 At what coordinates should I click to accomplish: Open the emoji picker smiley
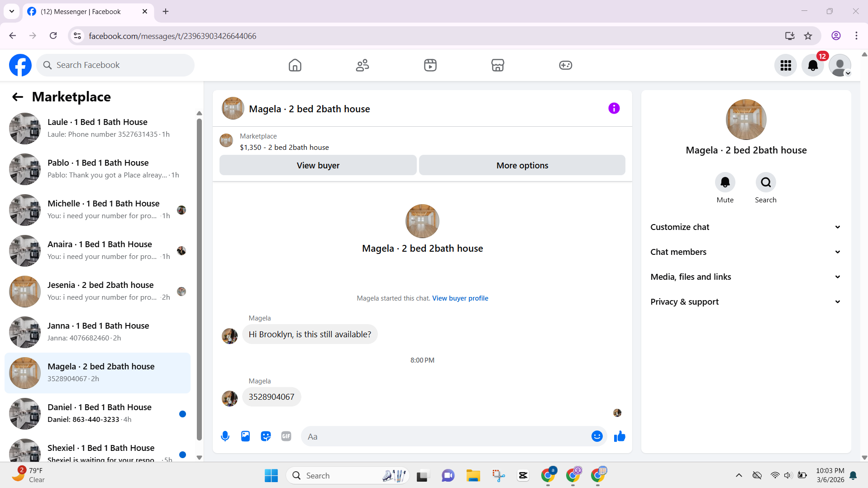click(x=597, y=436)
